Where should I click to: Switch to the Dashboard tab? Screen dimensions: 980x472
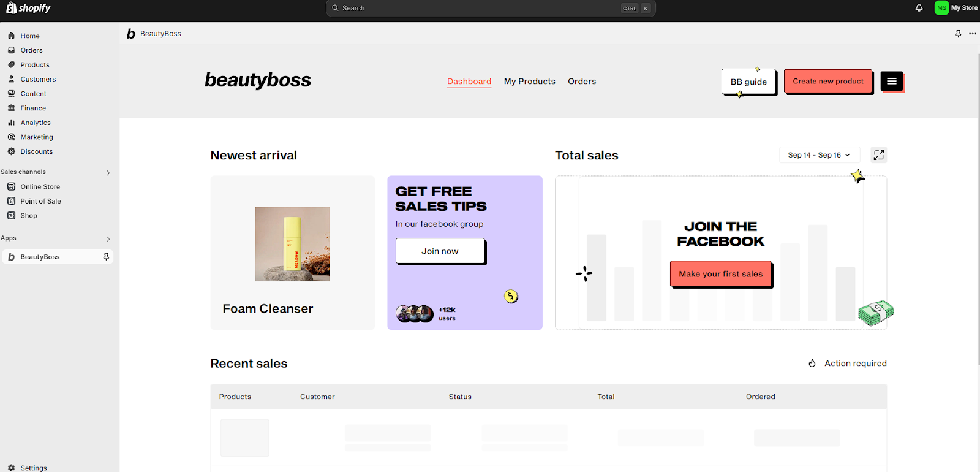469,82
